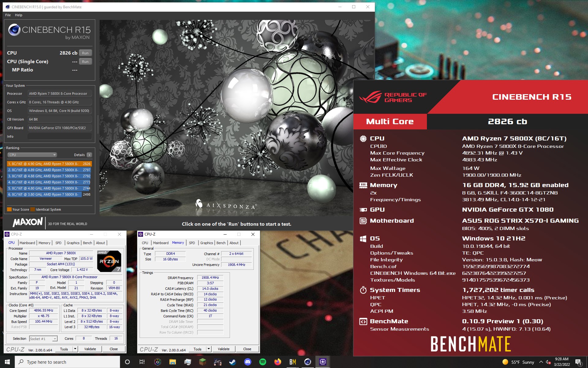Select ranking row scoring 2792

click(49, 176)
